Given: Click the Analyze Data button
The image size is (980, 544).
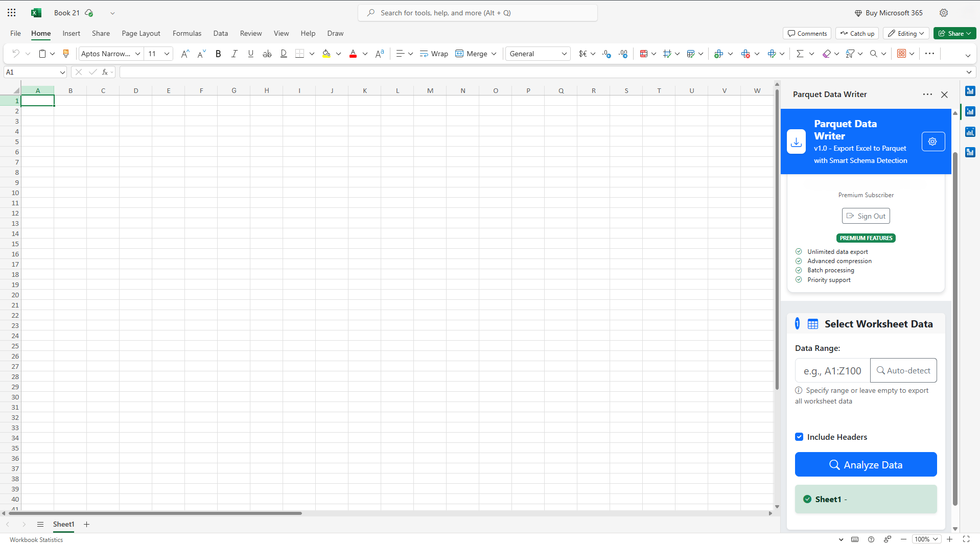Looking at the screenshot, I should [866, 465].
